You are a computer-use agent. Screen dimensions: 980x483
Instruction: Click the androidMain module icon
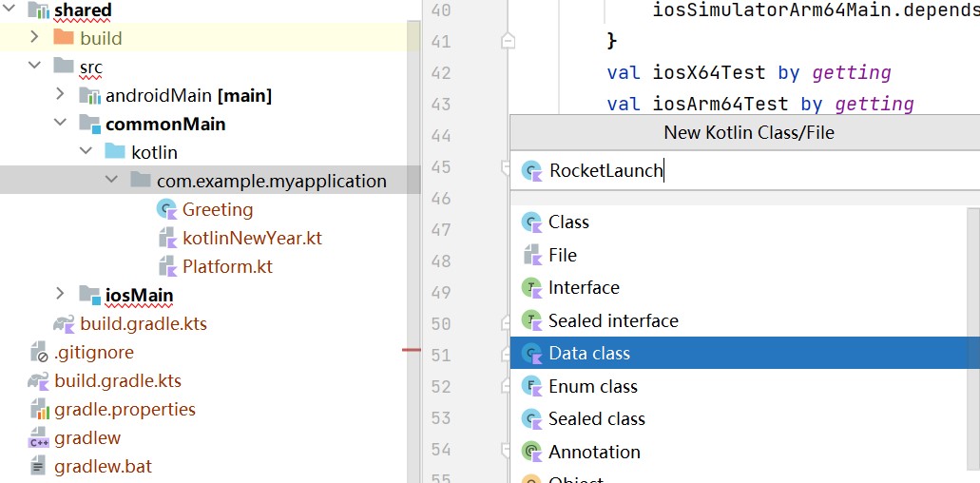click(x=89, y=95)
